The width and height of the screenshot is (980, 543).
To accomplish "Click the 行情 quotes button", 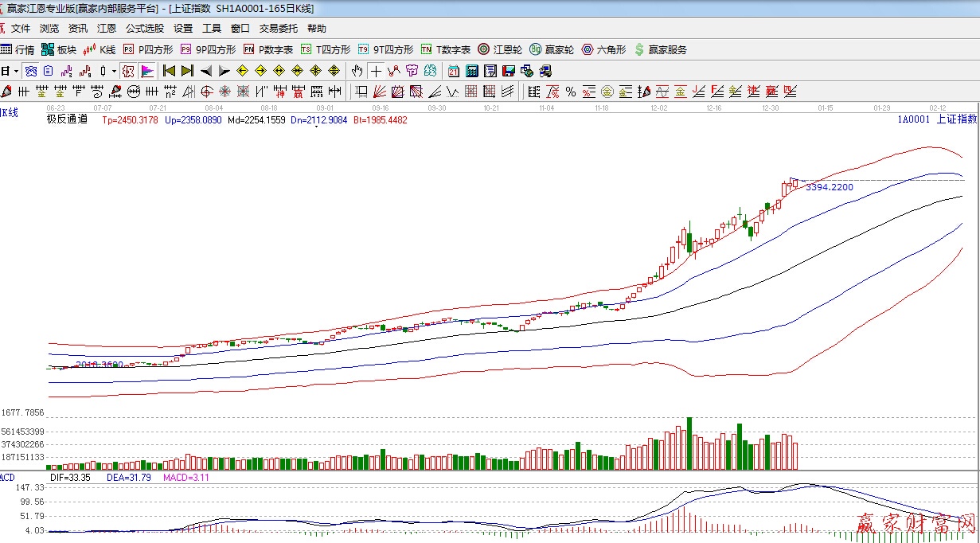I will (18, 49).
